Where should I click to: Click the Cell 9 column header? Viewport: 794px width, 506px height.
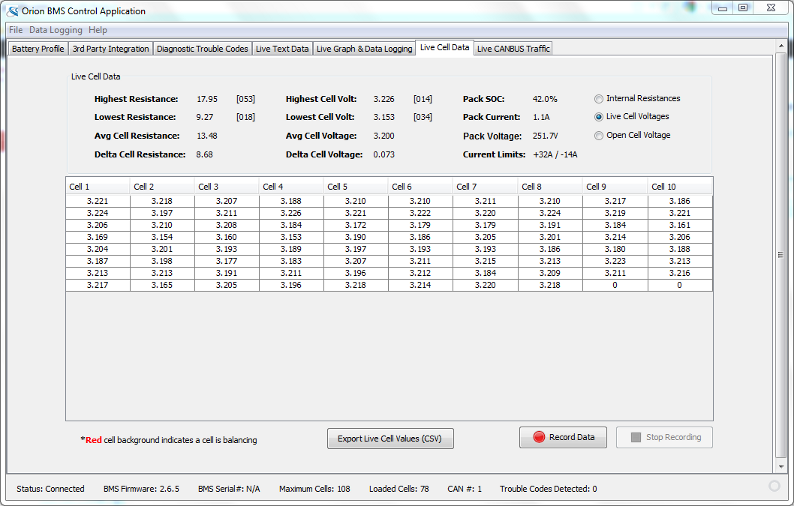tap(615, 186)
